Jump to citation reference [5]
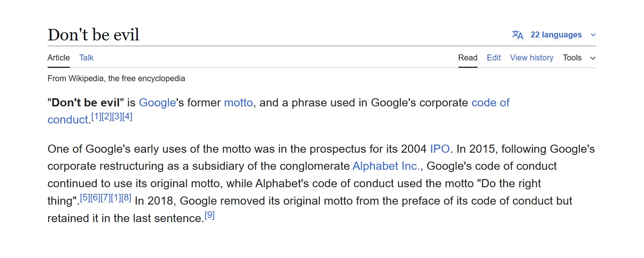 [85, 198]
